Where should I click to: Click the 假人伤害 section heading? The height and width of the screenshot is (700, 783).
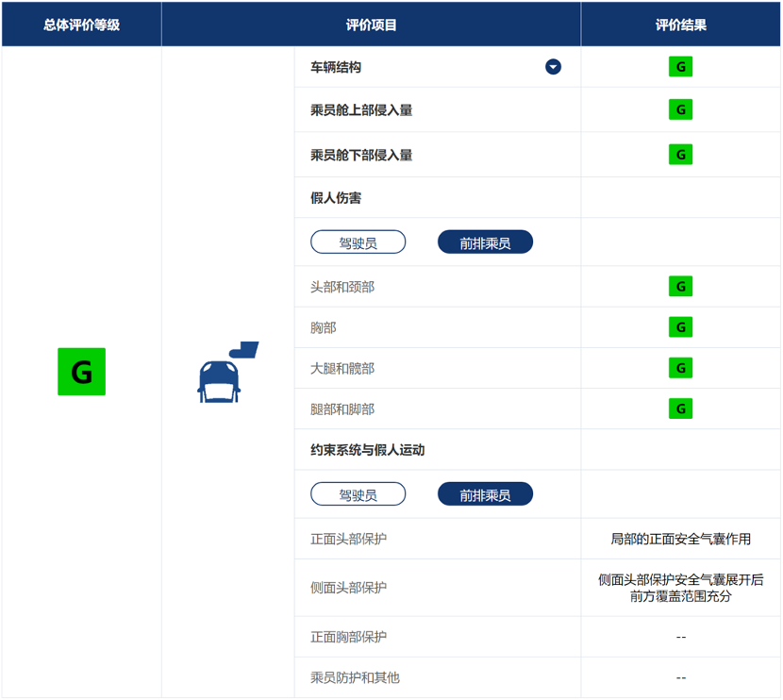[x=336, y=198]
